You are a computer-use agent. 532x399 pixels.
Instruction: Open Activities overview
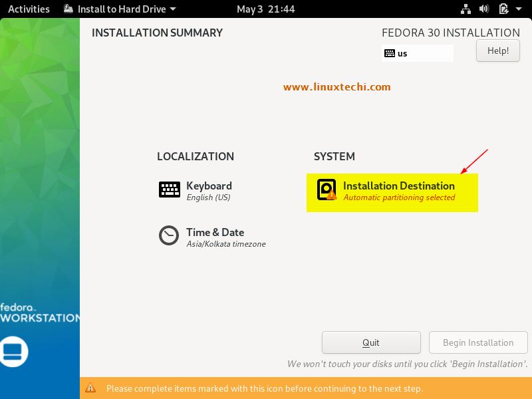tap(29, 9)
